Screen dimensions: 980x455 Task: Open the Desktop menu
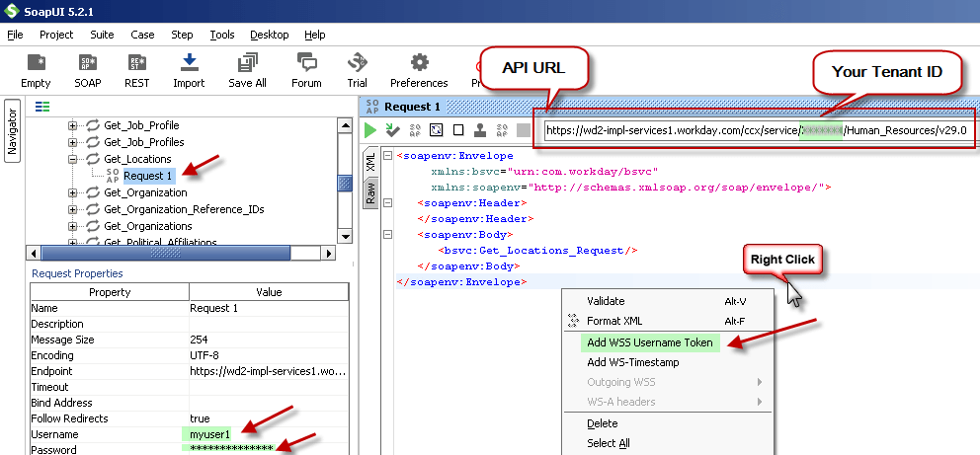[x=270, y=35]
